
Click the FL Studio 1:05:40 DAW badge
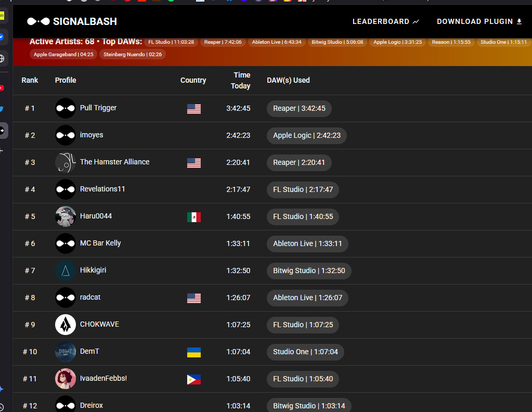303,379
